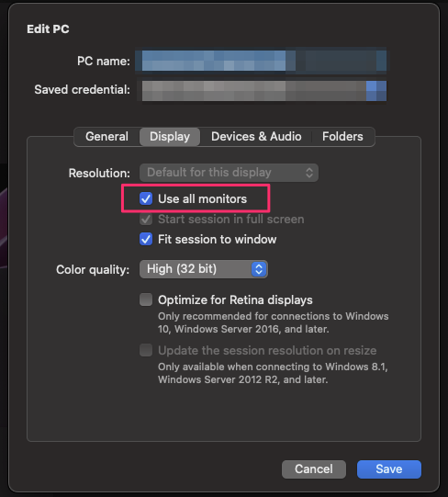Image resolution: width=448 pixels, height=497 pixels.
Task: Click the arrows icon on Resolution selector
Action: [x=309, y=173]
